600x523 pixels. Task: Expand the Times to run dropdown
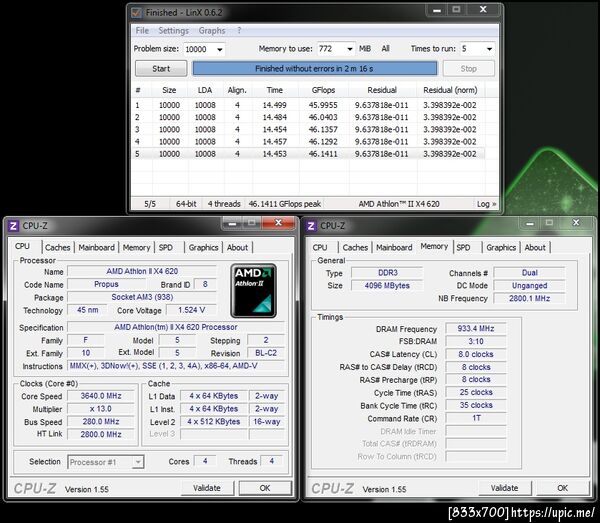489,49
